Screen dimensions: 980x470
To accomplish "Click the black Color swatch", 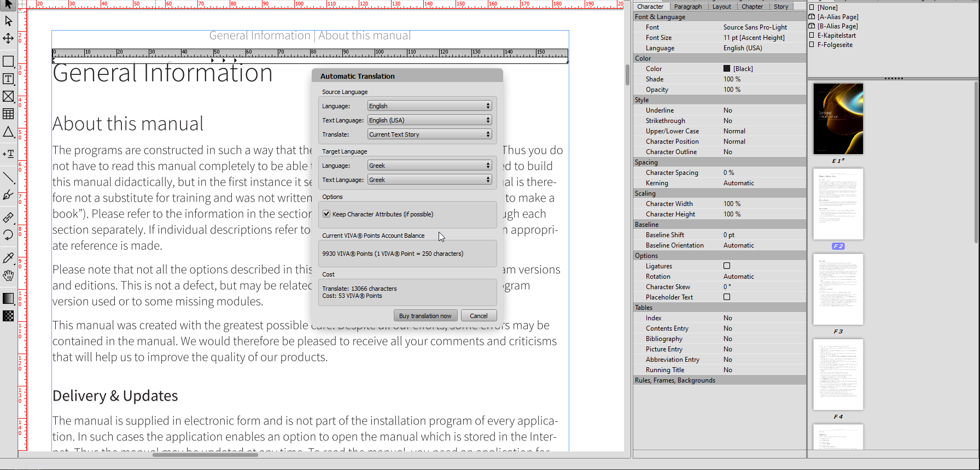I will pyautogui.click(x=727, y=69).
